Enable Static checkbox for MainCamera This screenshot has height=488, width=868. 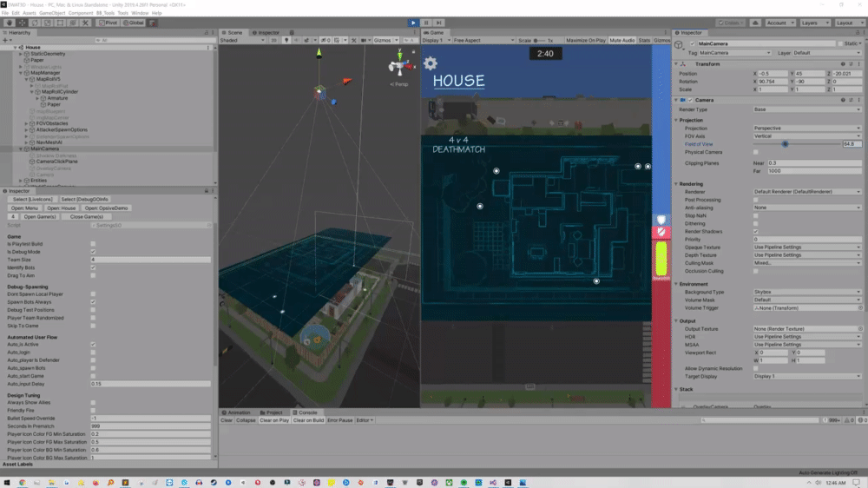[840, 43]
